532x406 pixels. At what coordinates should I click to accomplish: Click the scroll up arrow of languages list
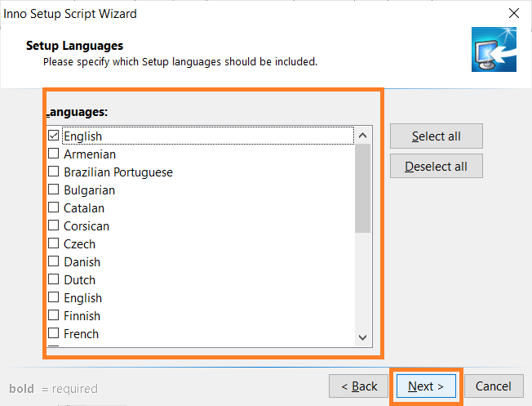click(x=363, y=136)
